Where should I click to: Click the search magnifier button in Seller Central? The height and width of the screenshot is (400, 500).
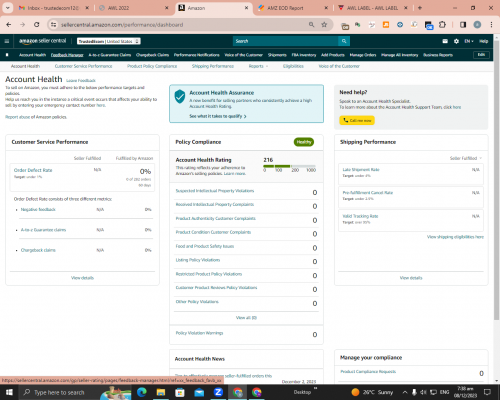(344, 41)
